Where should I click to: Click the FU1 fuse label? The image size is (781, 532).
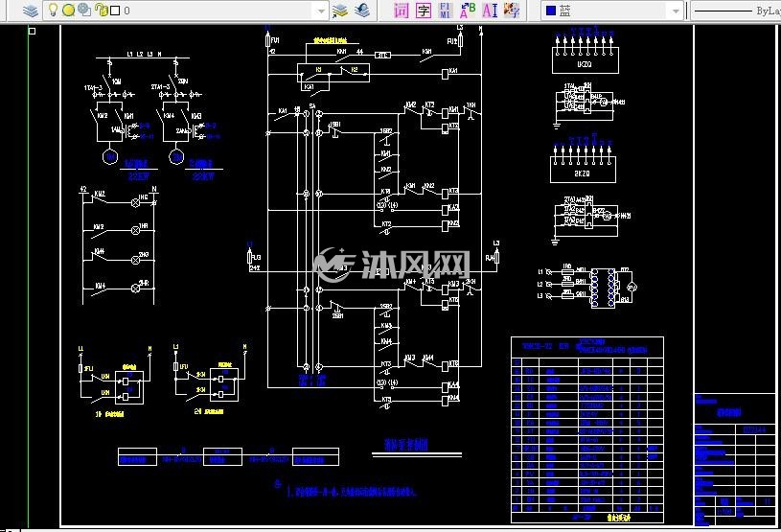pyautogui.click(x=274, y=40)
